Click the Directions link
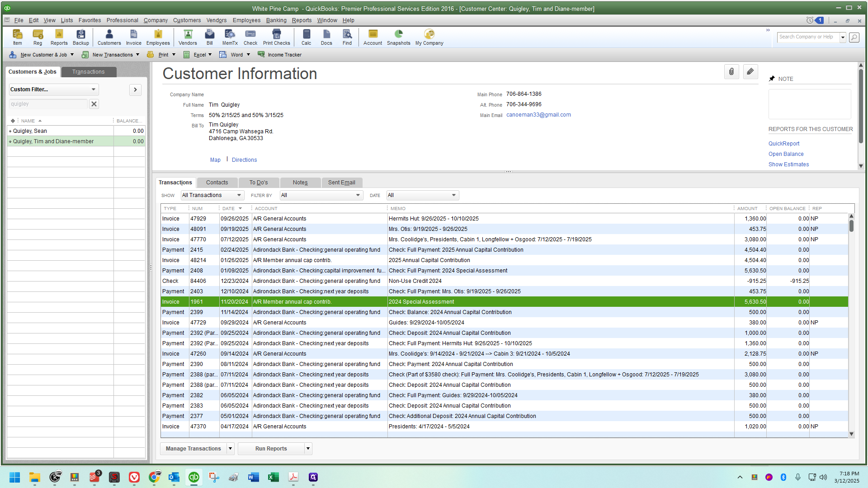 244,160
